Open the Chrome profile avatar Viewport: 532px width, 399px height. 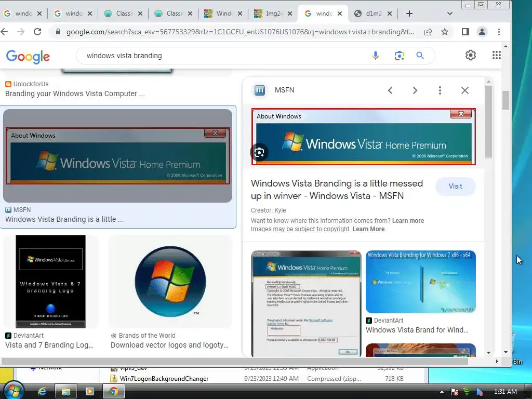tap(482, 32)
